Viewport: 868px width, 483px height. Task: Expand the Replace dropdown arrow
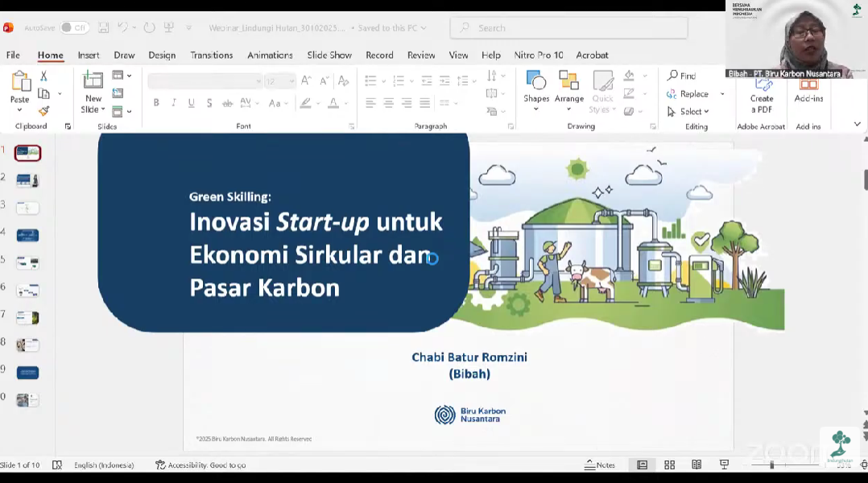[x=722, y=94]
